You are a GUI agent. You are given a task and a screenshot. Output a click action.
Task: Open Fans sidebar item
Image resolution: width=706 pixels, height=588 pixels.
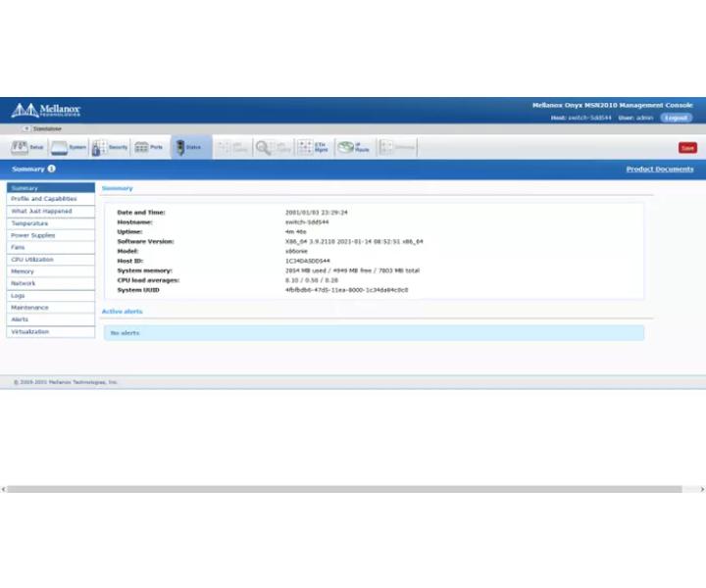click(x=50, y=247)
